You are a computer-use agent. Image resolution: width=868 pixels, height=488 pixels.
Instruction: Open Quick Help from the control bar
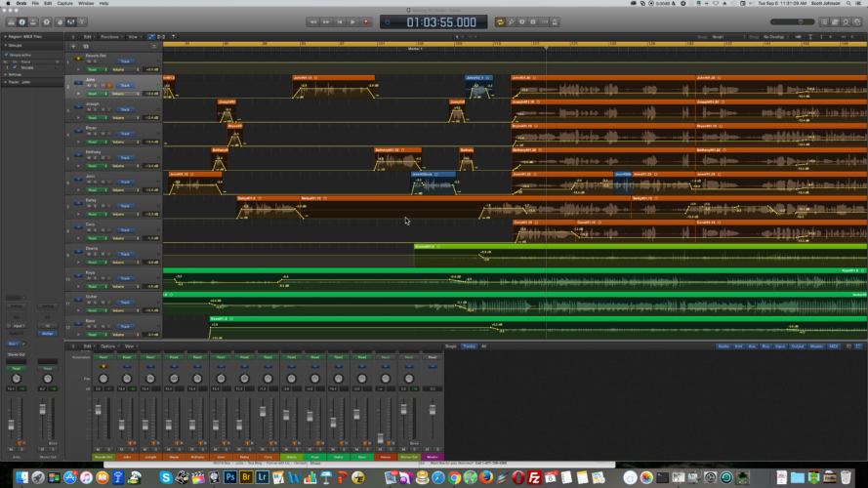tap(47, 22)
